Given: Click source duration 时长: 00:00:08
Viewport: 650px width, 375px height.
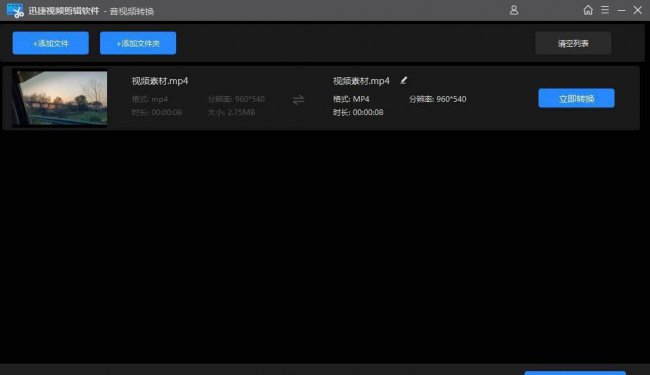Looking at the screenshot, I should click(x=157, y=112).
